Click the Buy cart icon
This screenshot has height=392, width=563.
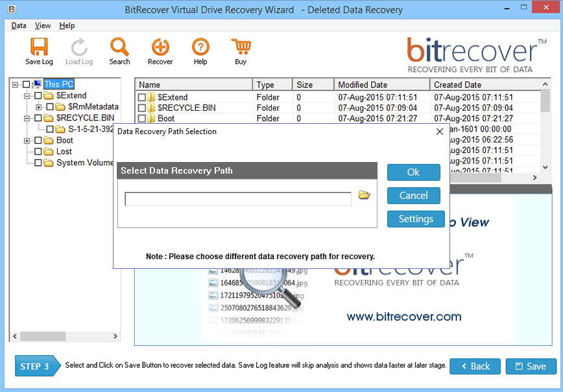pos(241,47)
